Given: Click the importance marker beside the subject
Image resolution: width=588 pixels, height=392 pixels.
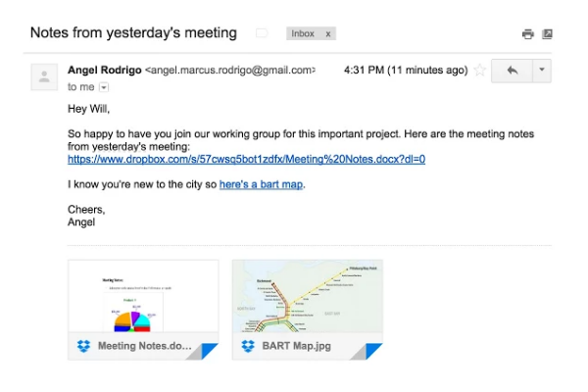Looking at the screenshot, I should pos(262,33).
